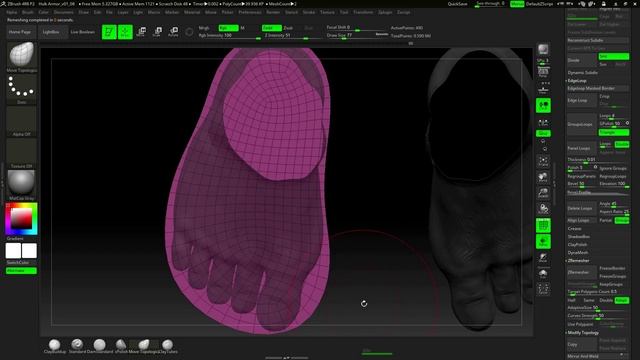Enable KeepGroups in ZRemesher

[611, 284]
